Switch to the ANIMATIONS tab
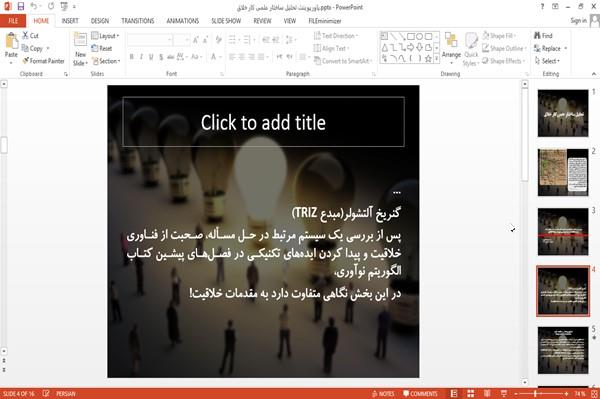The width and height of the screenshot is (600, 399). click(183, 21)
